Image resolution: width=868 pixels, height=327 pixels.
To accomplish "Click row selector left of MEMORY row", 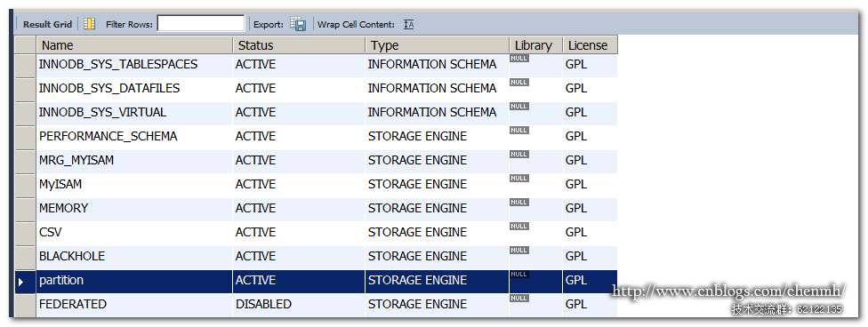I will tap(25, 209).
